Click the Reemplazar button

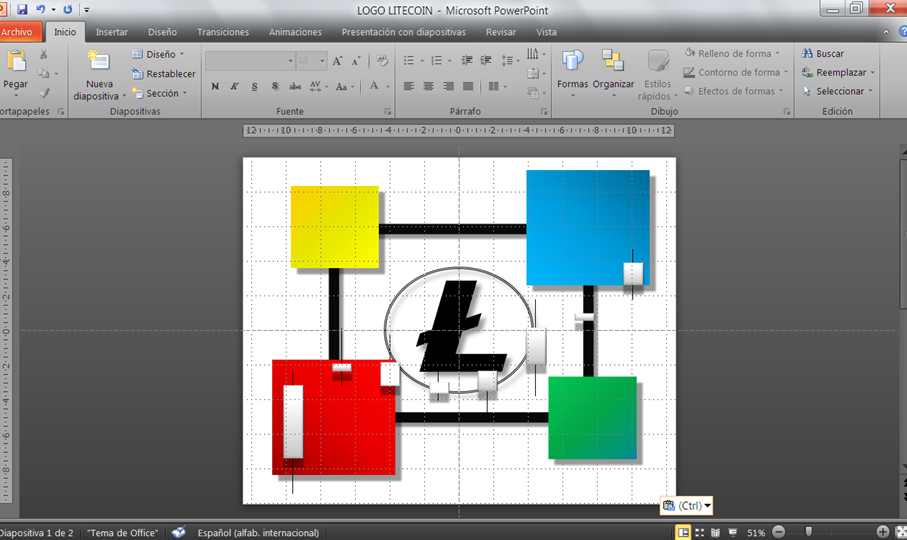pos(838,72)
